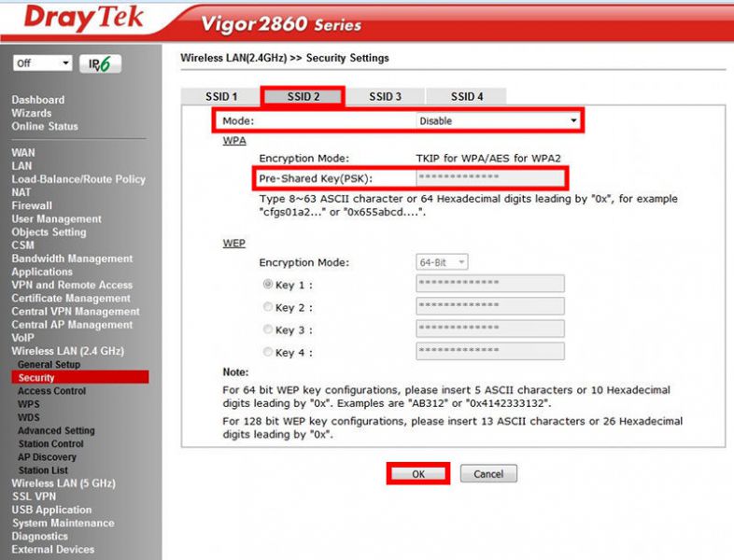The image size is (734, 560).
Task: Open Dashboard in sidebar
Action: pos(38,100)
